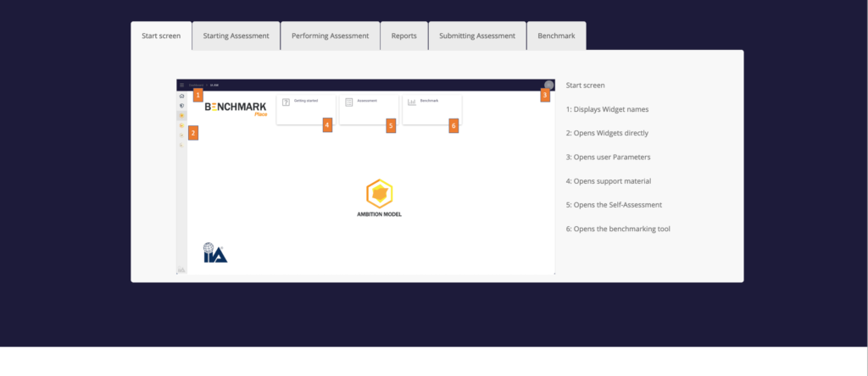Image resolution: width=868 pixels, height=376 pixels.
Task: Click the shield icon in the sidebar
Action: [181, 106]
